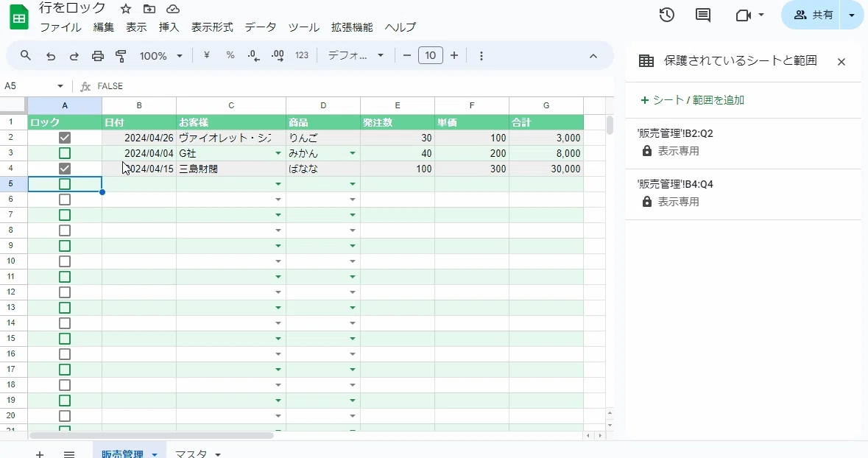Click the font size input field

pos(431,55)
